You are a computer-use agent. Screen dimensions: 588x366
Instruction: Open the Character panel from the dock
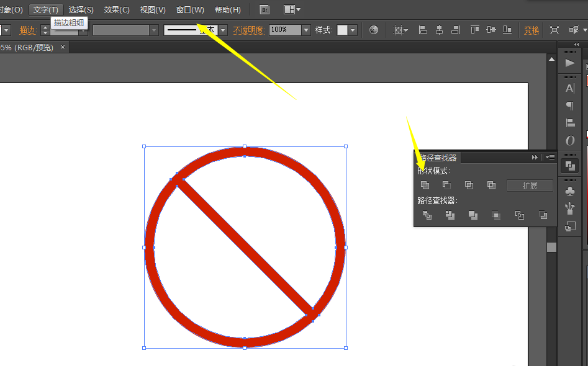570,88
